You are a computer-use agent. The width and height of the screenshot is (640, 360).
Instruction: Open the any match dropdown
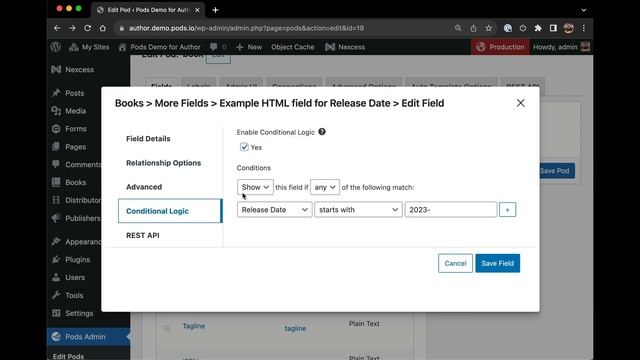tap(325, 187)
